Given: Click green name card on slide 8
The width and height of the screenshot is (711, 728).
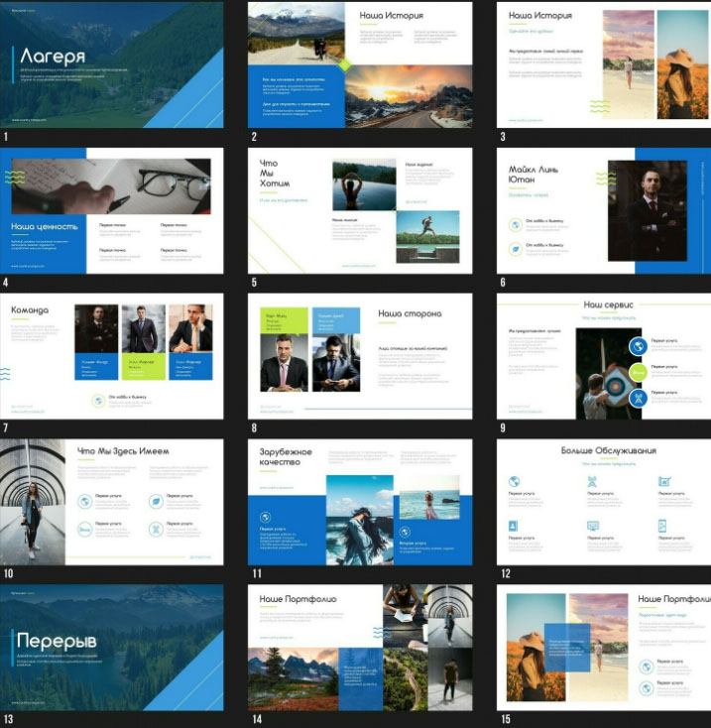Looking at the screenshot, I should coord(285,320).
